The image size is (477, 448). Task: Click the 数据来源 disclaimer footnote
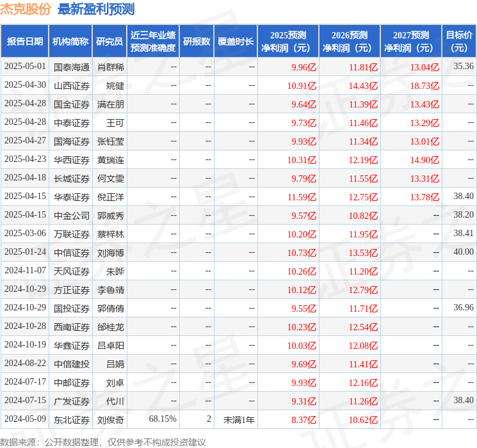103,442
